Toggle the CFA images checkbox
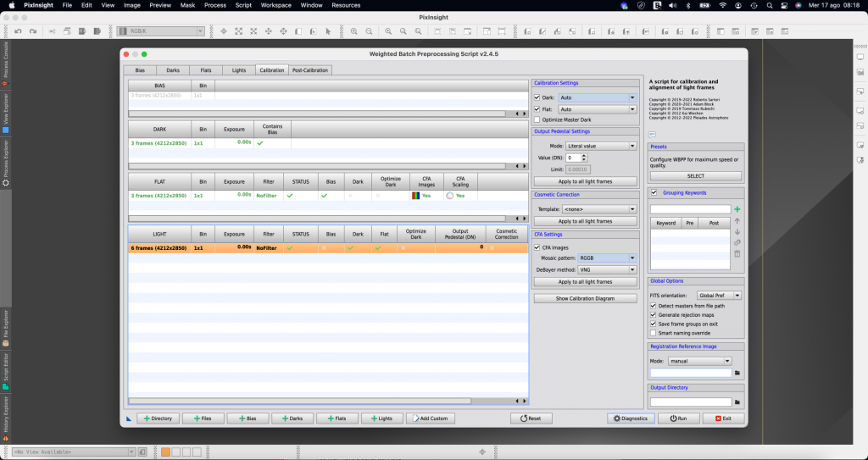868x460 pixels. click(537, 247)
